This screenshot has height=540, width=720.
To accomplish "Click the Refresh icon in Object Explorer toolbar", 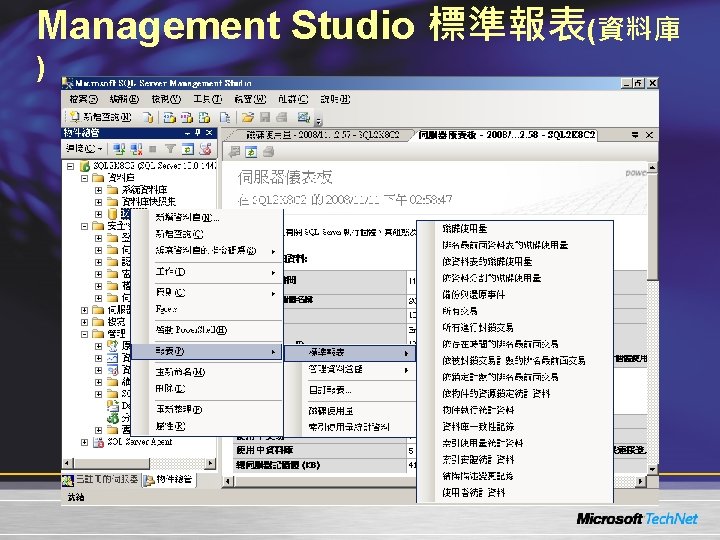I will click(x=188, y=149).
